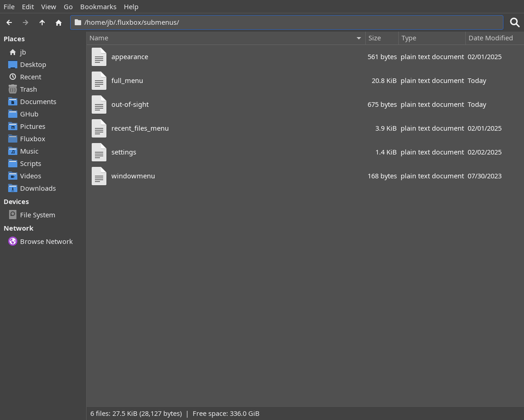Go forward with the right arrow button
Image resolution: width=524 pixels, height=420 pixels.
[25, 23]
